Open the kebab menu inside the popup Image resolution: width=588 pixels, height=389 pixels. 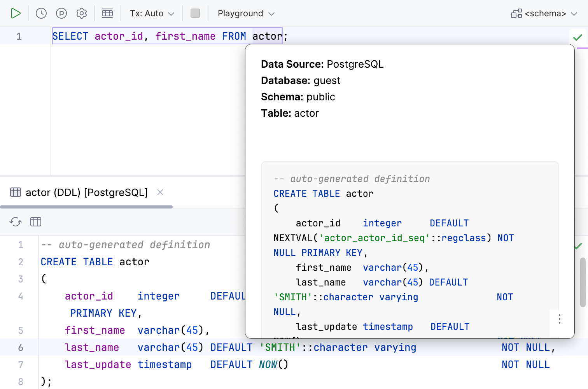[x=559, y=319]
